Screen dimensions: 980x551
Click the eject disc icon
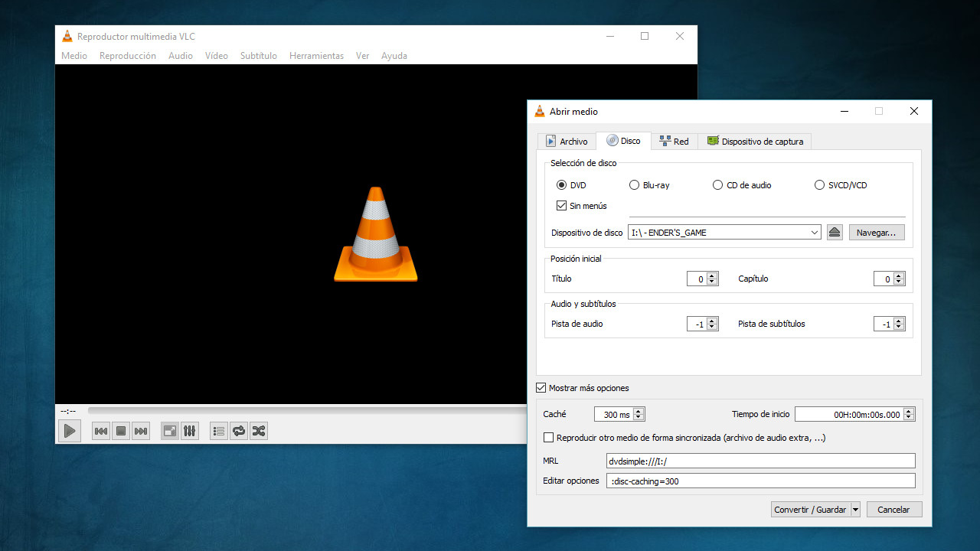[834, 232]
